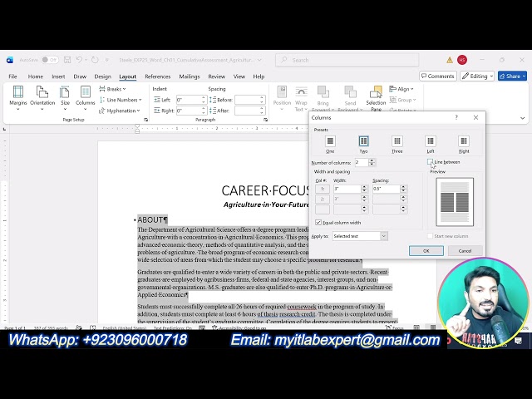
Task: Click the Search box
Action: tap(347, 60)
